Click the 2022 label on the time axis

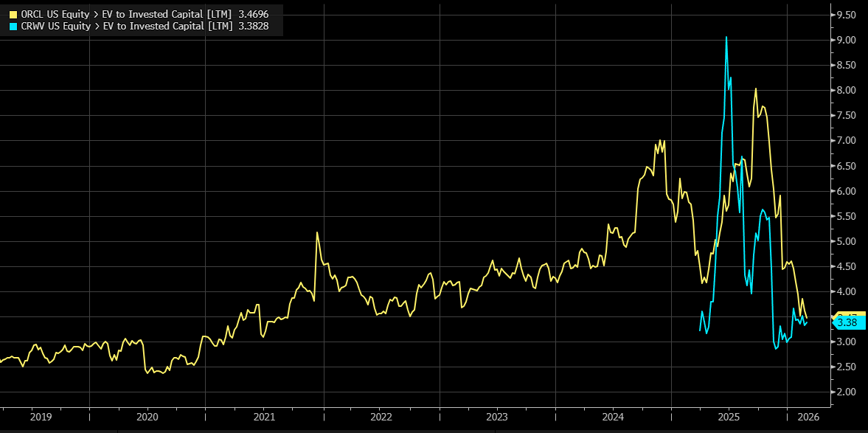click(x=381, y=416)
